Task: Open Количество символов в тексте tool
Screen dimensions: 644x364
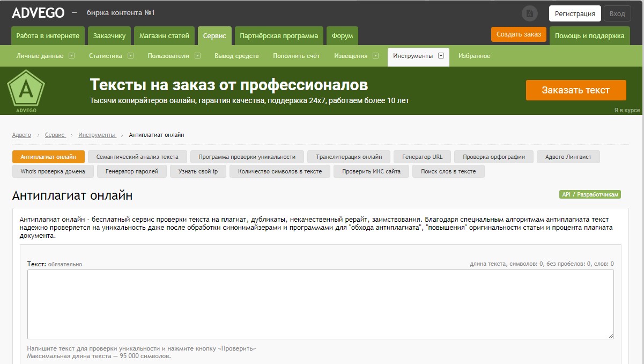Action: [x=280, y=171]
